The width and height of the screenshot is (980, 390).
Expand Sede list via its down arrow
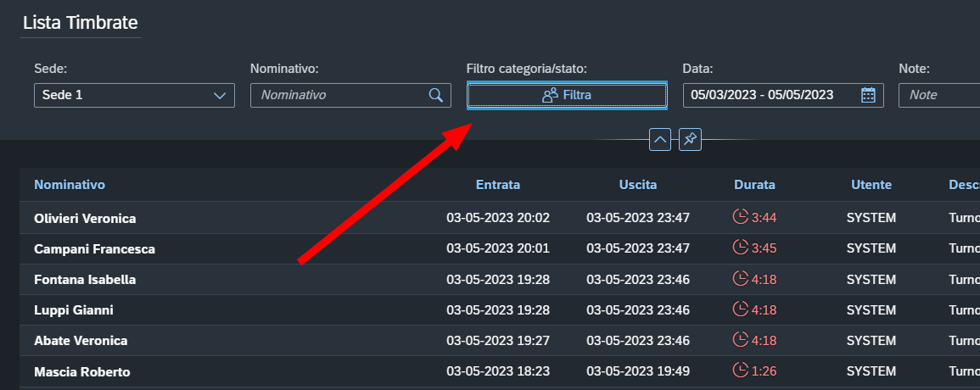tap(220, 96)
